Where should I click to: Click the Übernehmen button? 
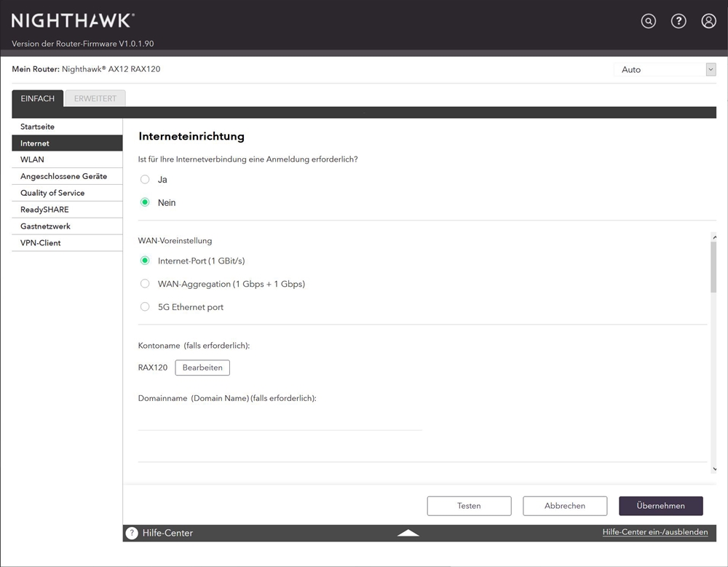pos(660,506)
